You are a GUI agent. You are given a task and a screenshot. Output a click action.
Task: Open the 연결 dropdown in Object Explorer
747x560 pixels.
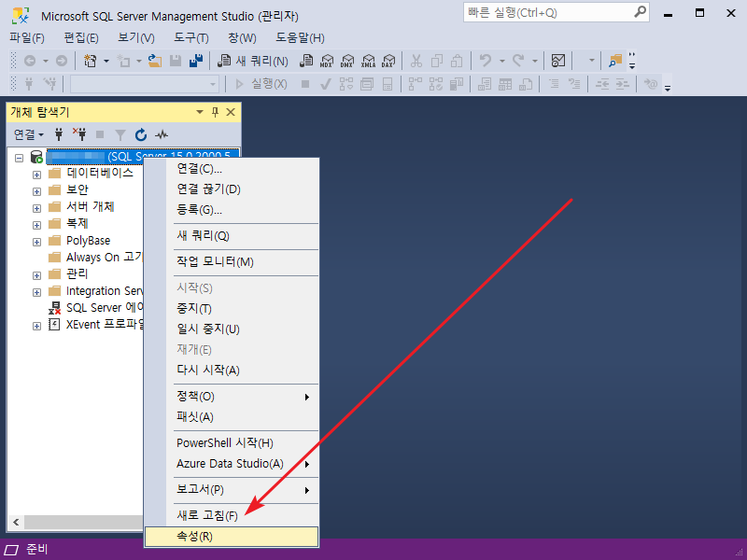29,134
